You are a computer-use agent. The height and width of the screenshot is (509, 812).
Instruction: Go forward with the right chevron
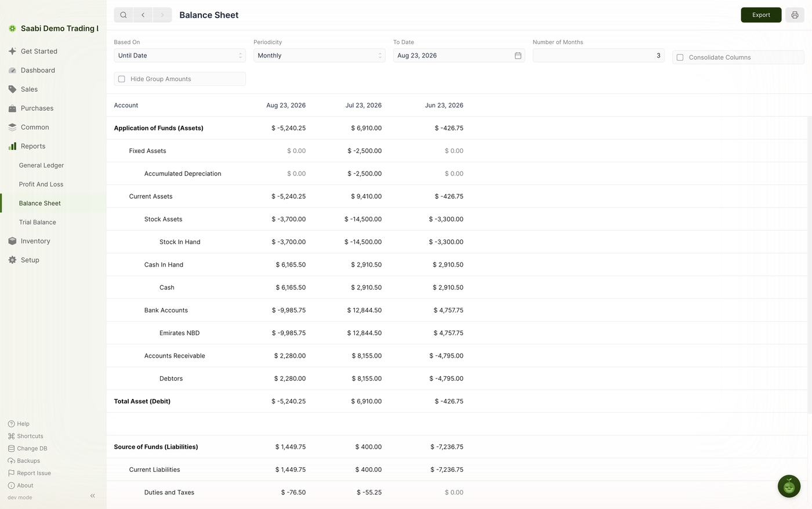click(162, 15)
